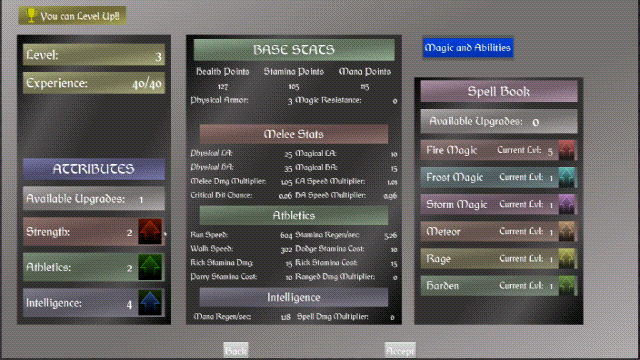Click the blue Intelligence upgrade arrow
This screenshot has width=640, height=360.
pos(150,302)
